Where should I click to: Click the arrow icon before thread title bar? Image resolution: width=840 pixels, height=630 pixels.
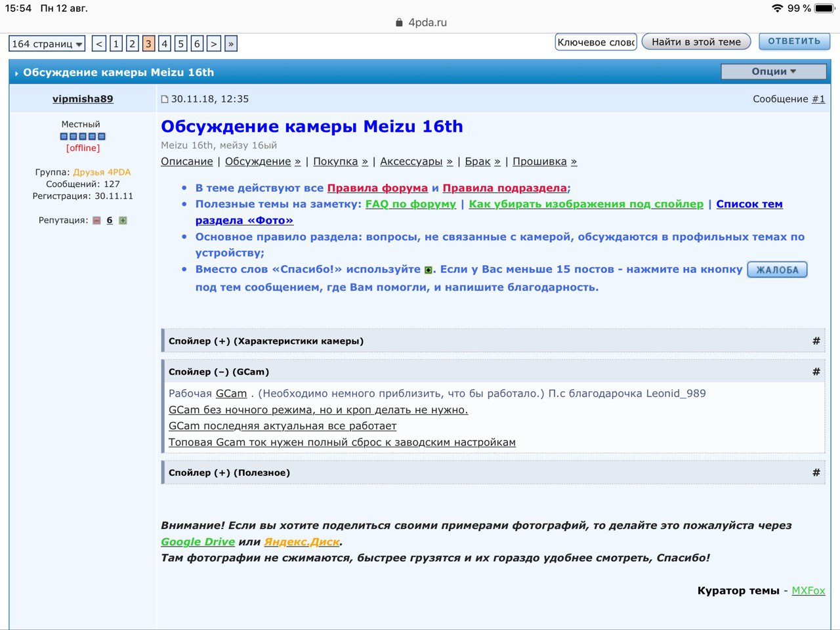16,73
